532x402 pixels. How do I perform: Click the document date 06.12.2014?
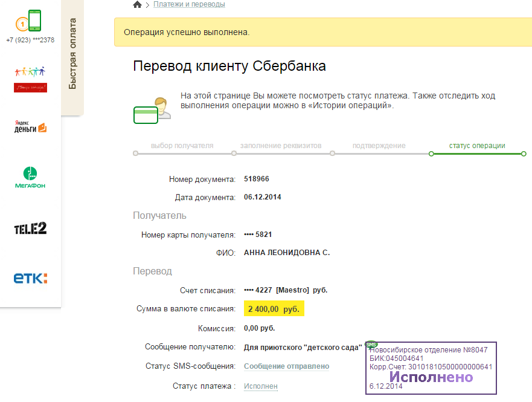point(262,197)
